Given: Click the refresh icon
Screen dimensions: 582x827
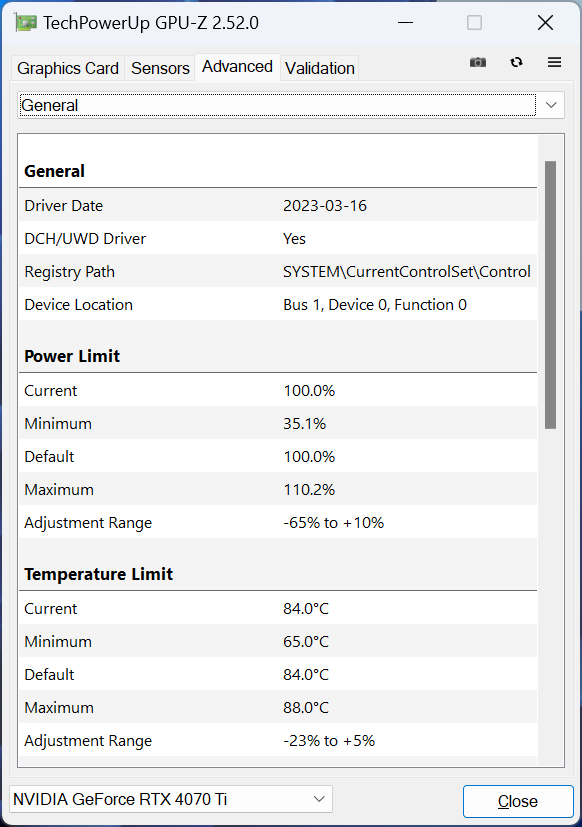Looking at the screenshot, I should coord(516,62).
